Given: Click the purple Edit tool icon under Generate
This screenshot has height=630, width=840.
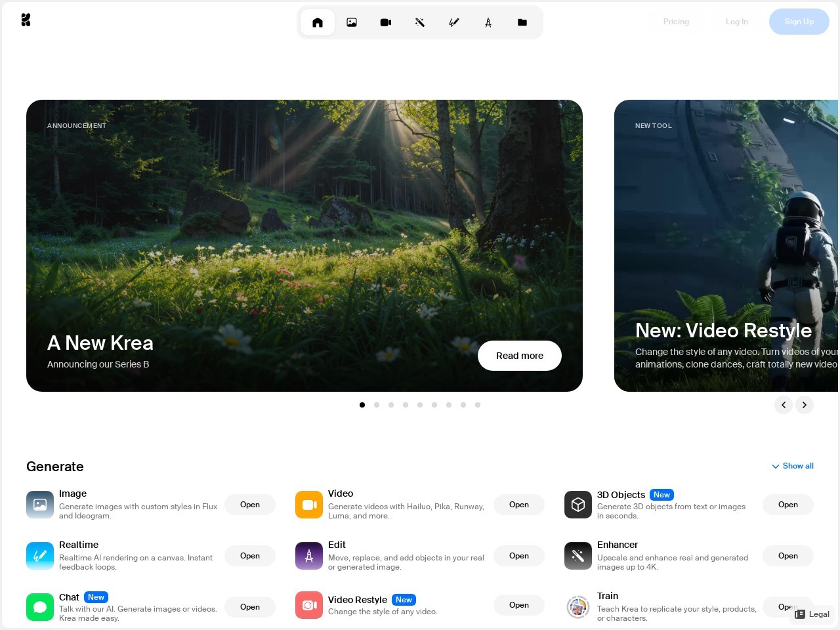Looking at the screenshot, I should (309, 556).
